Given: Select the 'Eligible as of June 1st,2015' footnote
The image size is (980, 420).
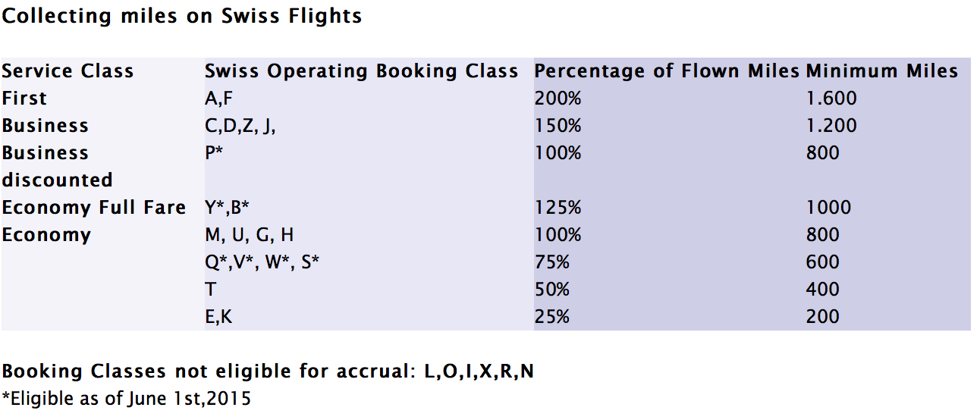Looking at the screenshot, I should 126,399.
